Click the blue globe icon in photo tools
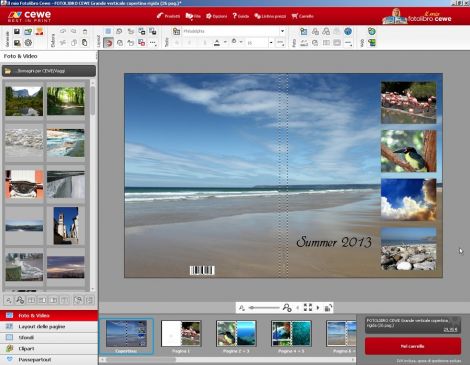 coord(348,31)
